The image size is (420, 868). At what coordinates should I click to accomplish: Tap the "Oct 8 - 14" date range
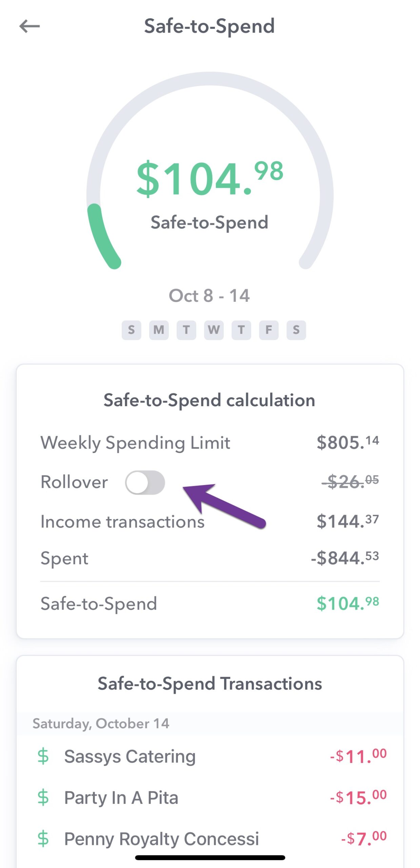tap(209, 295)
